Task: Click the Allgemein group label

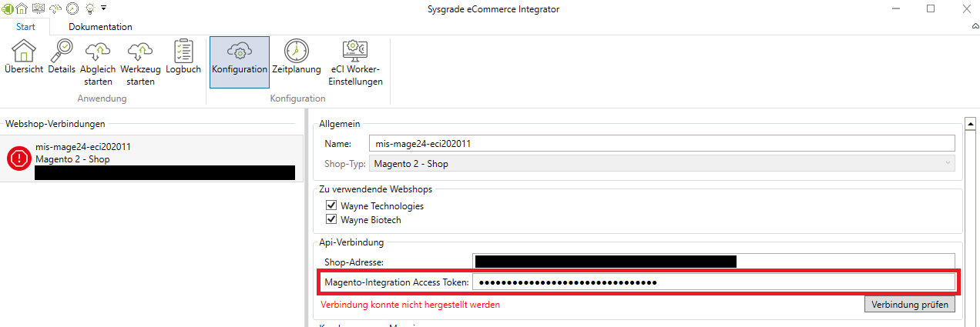Action: tap(340, 123)
